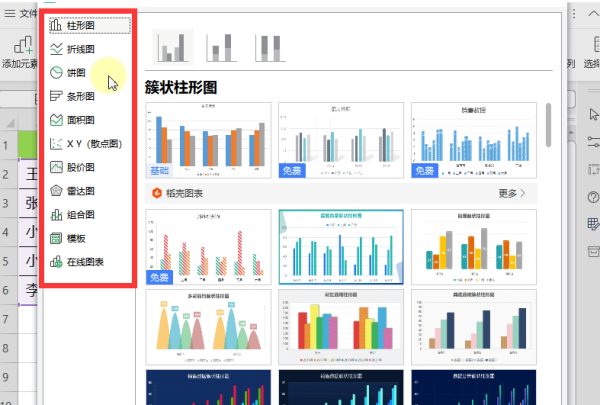Switch to 100% stacked column subtype
Image resolution: width=600 pixels, height=405 pixels.
coord(270,47)
